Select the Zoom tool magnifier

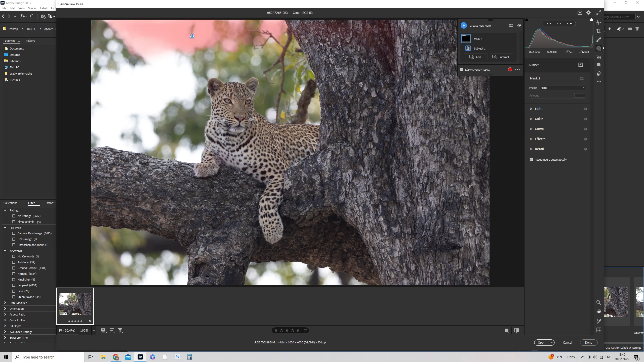[x=599, y=302]
